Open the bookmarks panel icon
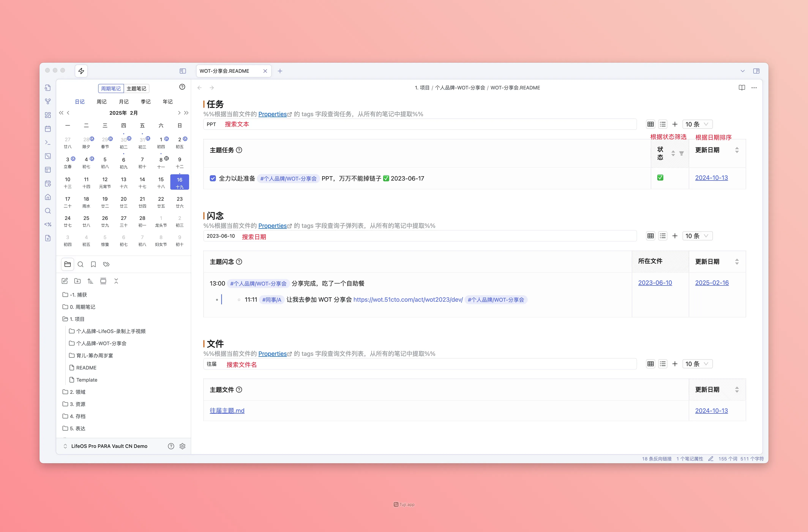 pyautogui.click(x=93, y=264)
